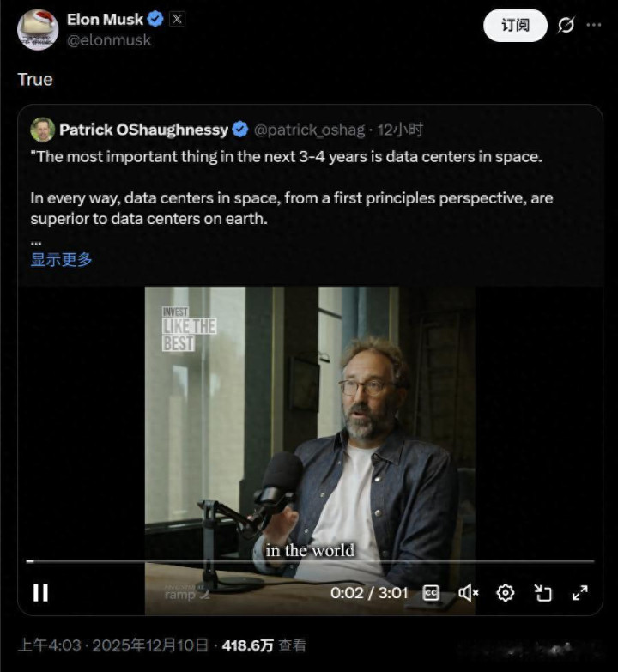This screenshot has height=672, width=618.
Task: Click Elon Musk's blue verified badge
Action: pos(155,19)
